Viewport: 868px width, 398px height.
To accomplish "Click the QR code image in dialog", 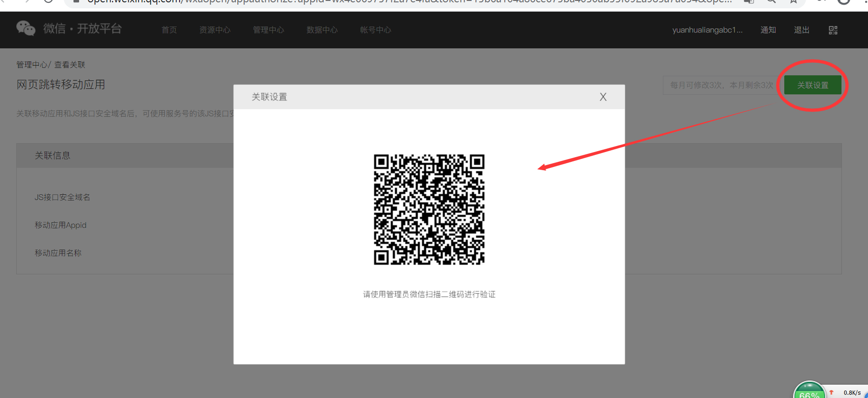I will pos(429,210).
